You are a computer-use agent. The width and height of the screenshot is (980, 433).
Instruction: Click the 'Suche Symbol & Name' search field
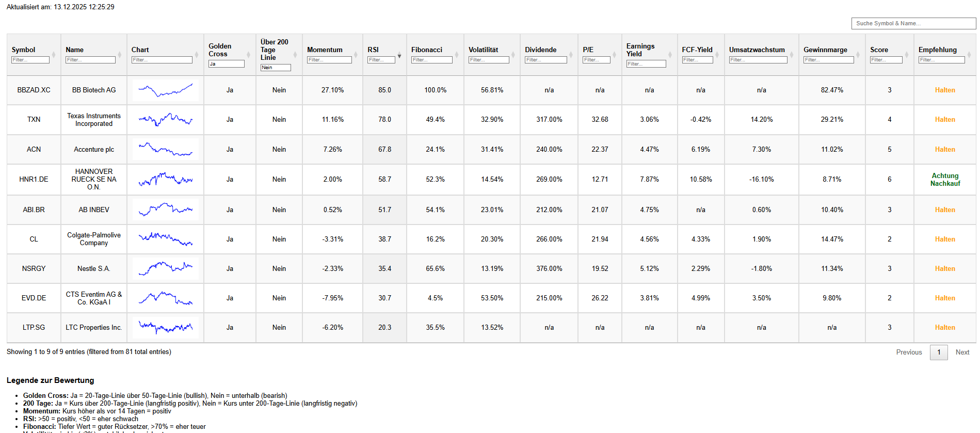tap(913, 23)
